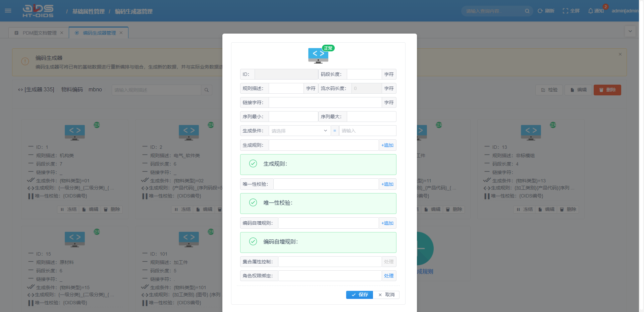
Task: Close the info banner with X icon
Action: click(x=620, y=54)
